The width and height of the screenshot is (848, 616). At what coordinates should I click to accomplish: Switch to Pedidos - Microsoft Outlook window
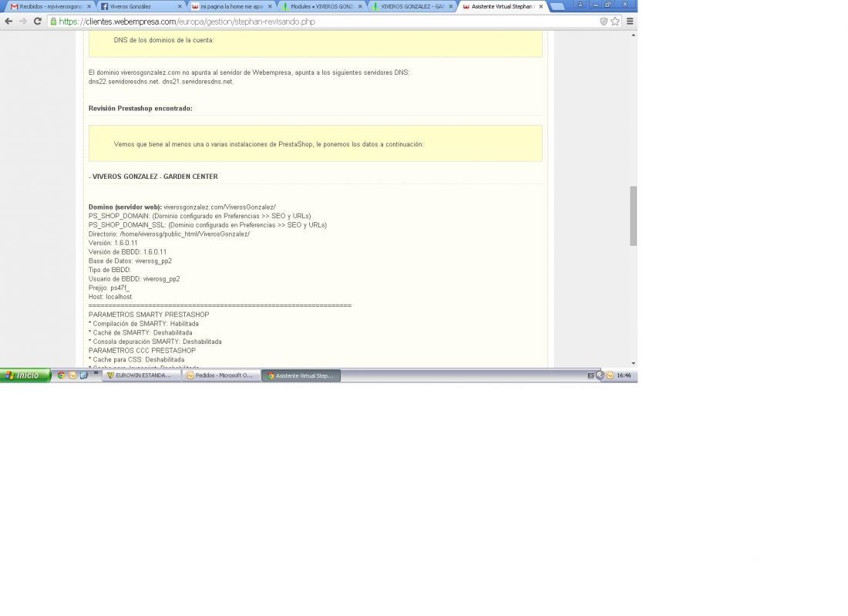[x=221, y=375]
